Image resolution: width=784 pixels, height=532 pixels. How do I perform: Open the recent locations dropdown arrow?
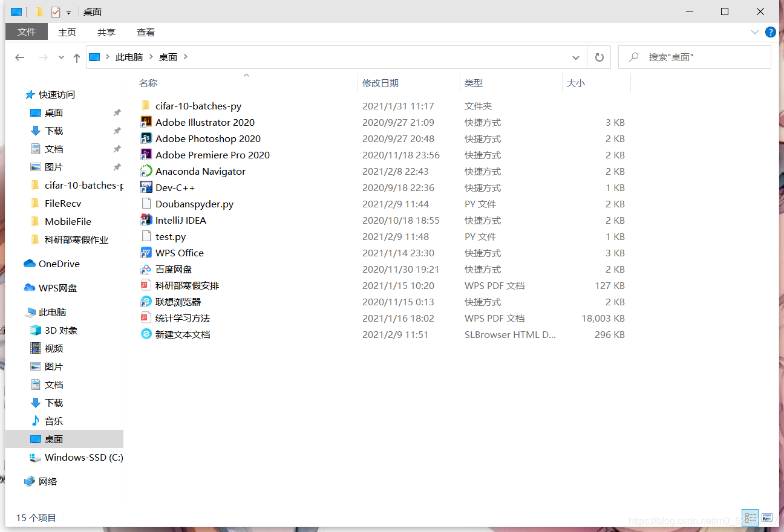click(x=61, y=57)
